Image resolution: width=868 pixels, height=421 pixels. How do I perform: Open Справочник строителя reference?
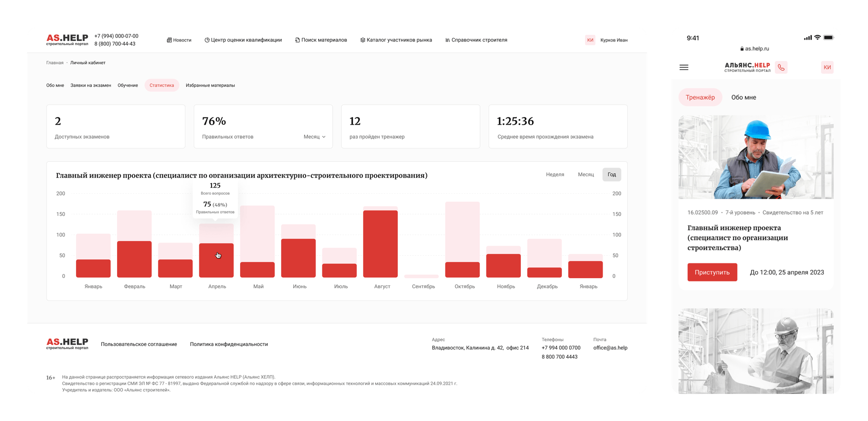pos(476,40)
